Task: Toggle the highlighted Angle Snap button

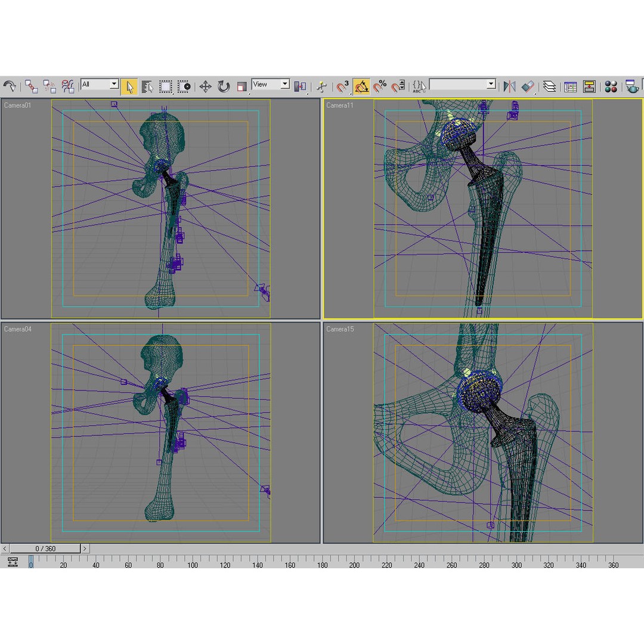Action: [361, 86]
